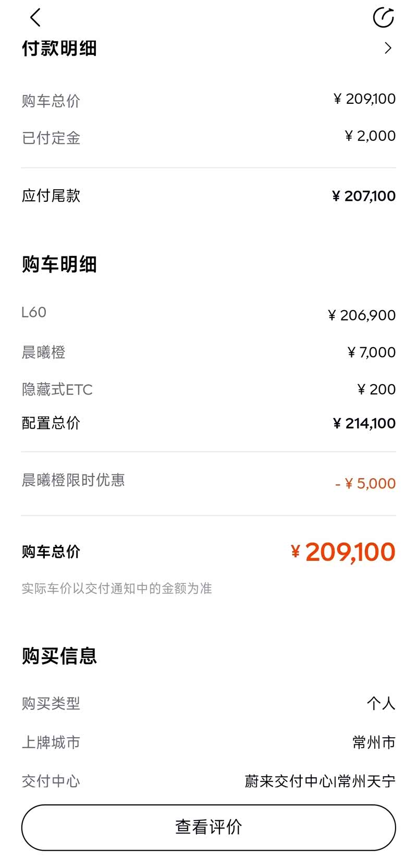Tap the 已付定金 deposit row label

(51, 138)
